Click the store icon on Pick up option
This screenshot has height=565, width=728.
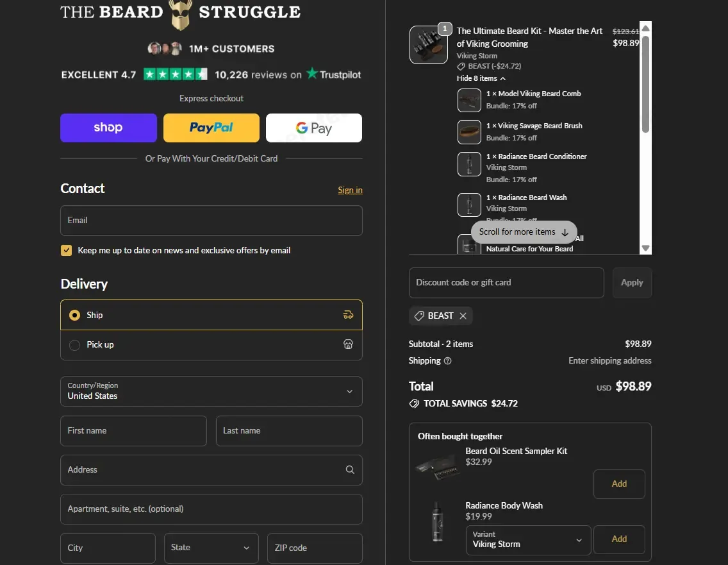pos(348,344)
